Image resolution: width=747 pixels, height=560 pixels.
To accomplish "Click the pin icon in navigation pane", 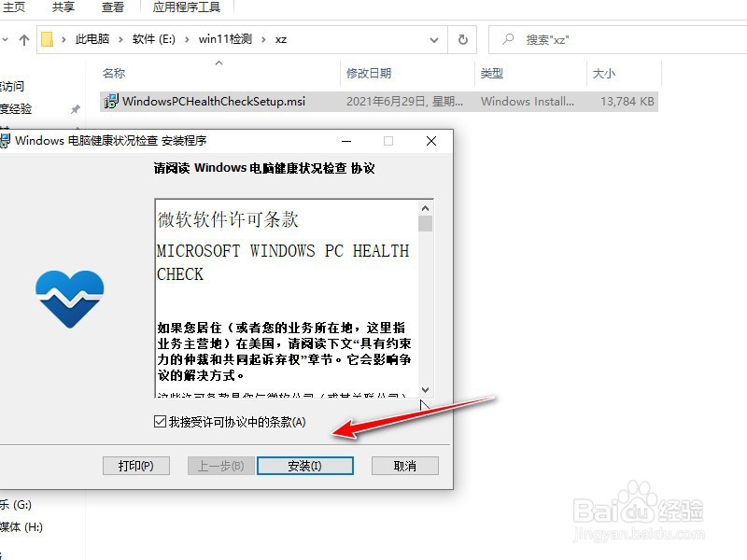I will (x=76, y=109).
